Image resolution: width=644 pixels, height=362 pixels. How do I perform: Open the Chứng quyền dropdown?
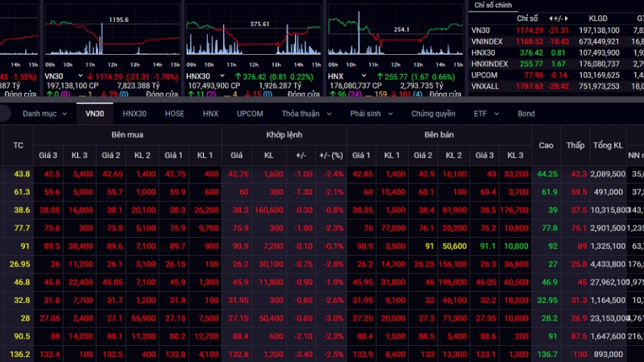point(437,114)
